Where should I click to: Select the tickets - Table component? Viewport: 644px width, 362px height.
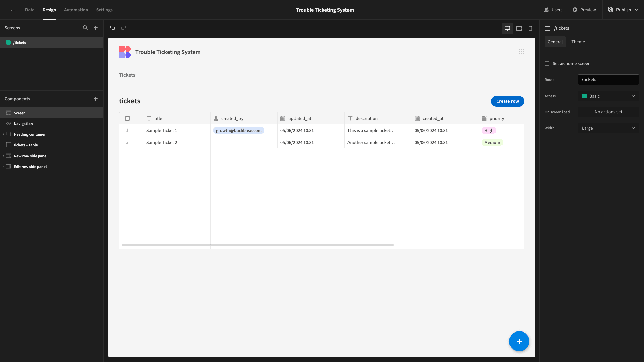click(x=52, y=145)
